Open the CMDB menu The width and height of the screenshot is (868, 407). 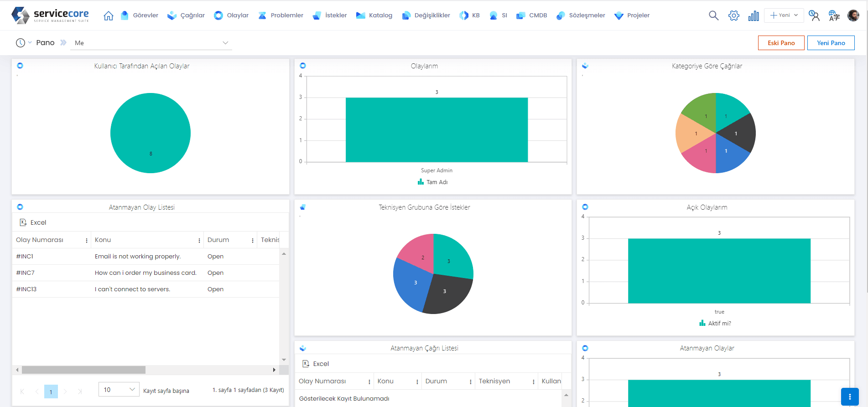[x=532, y=15]
